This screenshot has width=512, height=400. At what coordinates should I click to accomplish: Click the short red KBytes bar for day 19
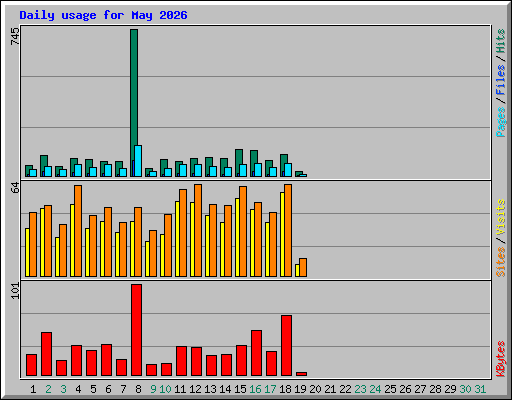coord(301,374)
